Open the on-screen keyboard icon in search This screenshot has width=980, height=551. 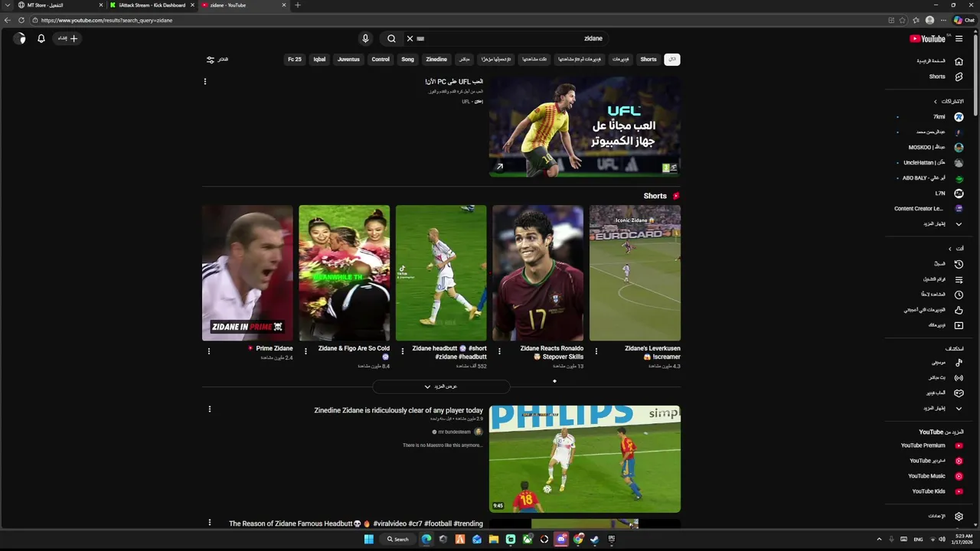pos(420,38)
